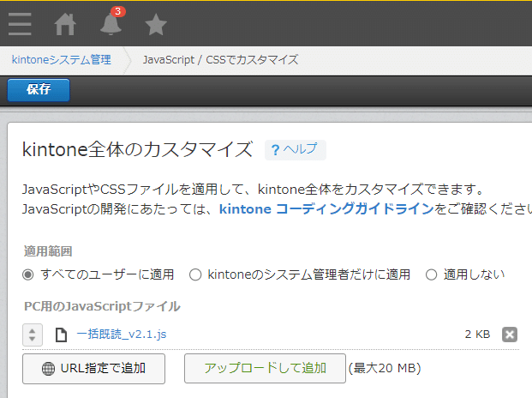The width and height of the screenshot is (532, 398).
Task: Click the JavaScript / CSSでカスタマイズ breadcrumb text
Action: (x=220, y=60)
